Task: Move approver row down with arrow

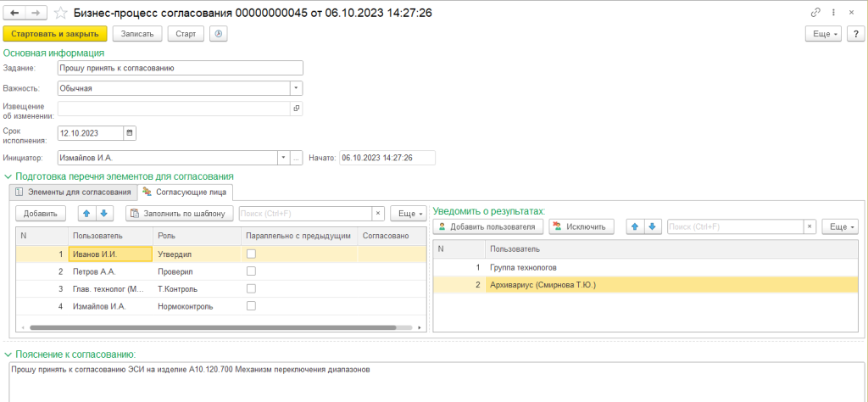Action: [103, 214]
